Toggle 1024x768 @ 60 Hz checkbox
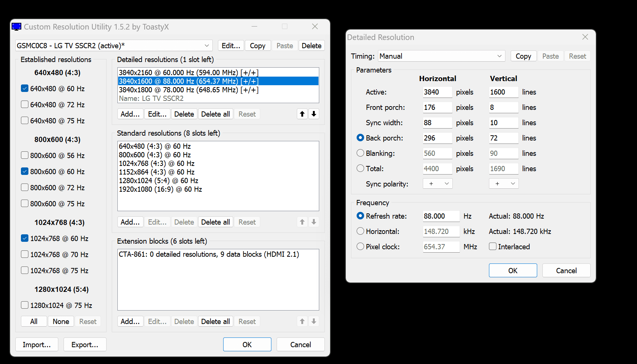The image size is (637, 364). tap(25, 238)
